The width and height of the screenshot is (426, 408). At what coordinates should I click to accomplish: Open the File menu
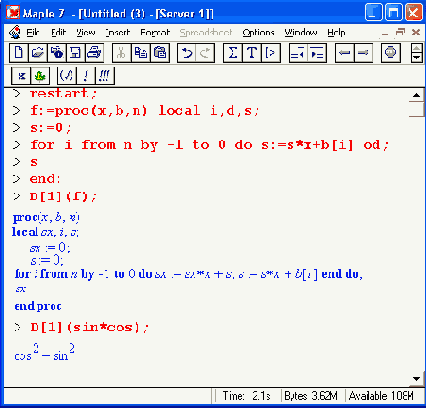point(32,32)
